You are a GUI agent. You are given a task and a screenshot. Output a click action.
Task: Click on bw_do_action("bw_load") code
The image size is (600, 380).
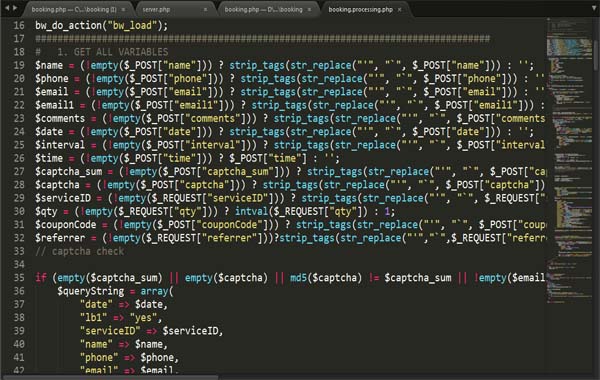point(101,26)
